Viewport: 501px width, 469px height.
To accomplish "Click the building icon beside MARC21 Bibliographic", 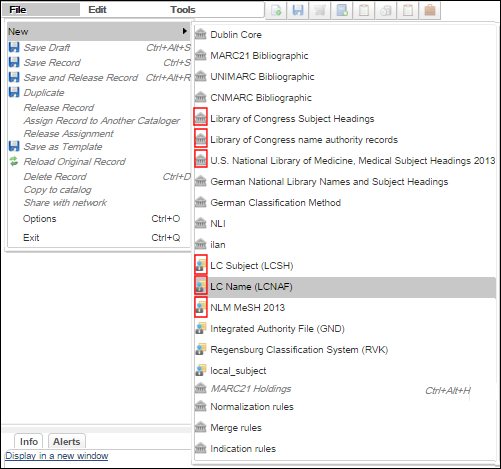I will click(201, 55).
